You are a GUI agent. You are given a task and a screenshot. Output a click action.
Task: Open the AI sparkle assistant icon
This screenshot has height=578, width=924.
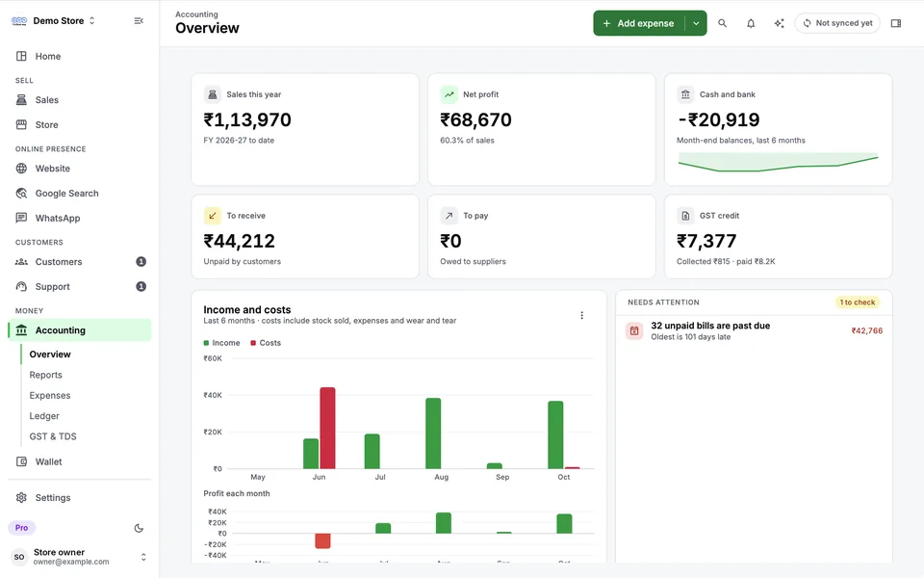(x=779, y=23)
